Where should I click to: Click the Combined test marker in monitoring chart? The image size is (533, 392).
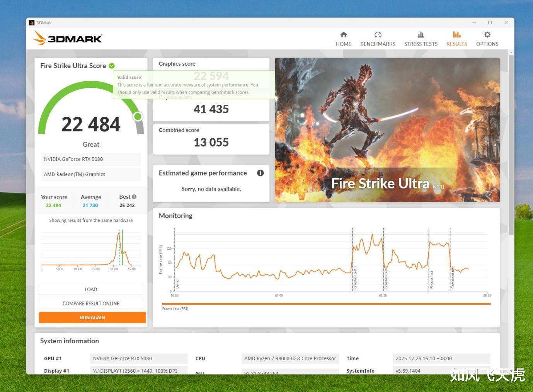(453, 278)
